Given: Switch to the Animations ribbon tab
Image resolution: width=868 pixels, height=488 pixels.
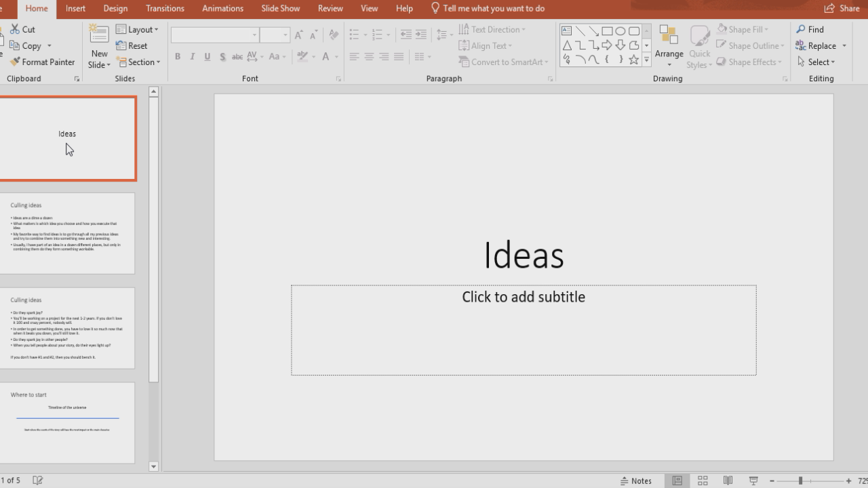Looking at the screenshot, I should click(x=222, y=8).
